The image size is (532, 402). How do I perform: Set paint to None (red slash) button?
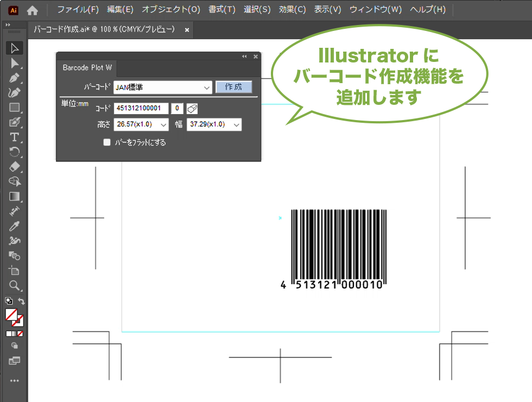click(21, 334)
